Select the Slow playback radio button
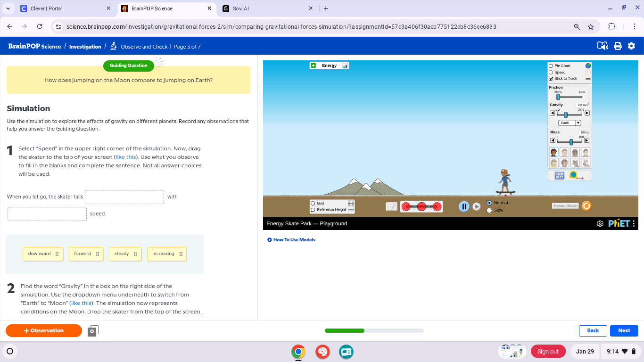 coord(489,210)
